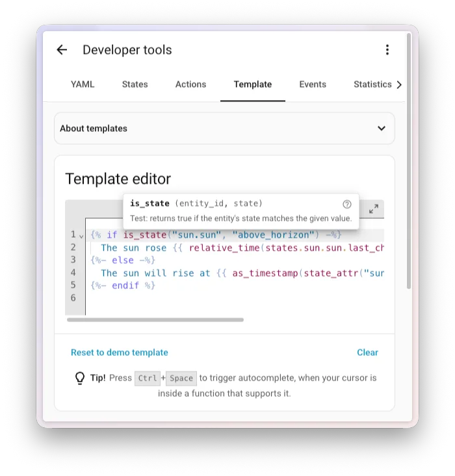The height and width of the screenshot is (476, 455).
Task: Expand the About templates section
Action: pos(224,129)
